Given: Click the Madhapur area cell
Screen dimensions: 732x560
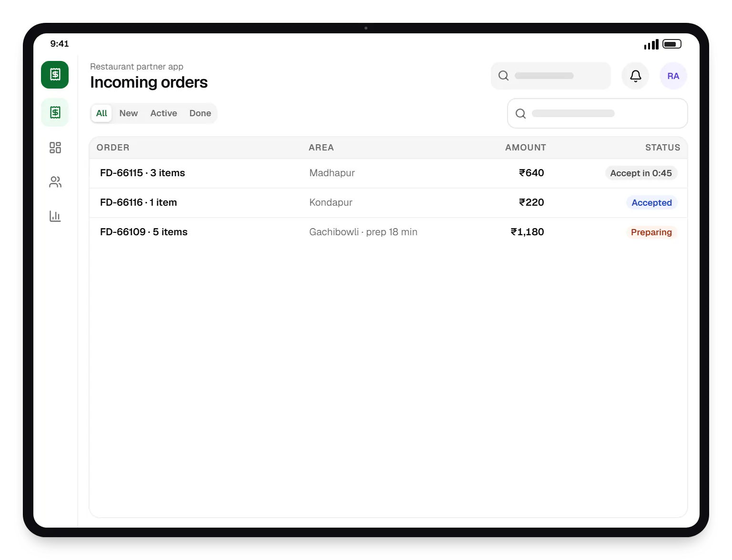Looking at the screenshot, I should (x=332, y=173).
